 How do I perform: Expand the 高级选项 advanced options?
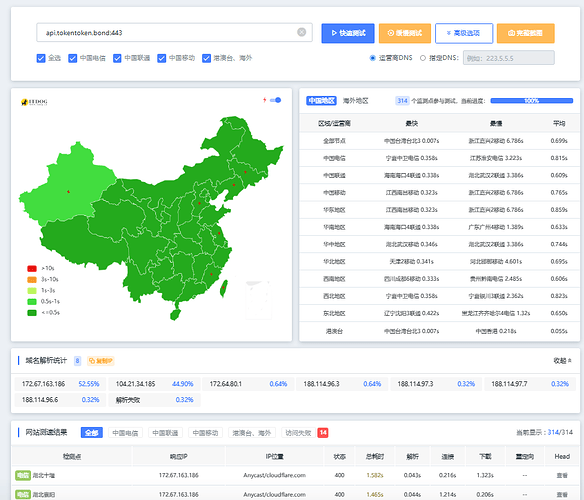pos(464,33)
